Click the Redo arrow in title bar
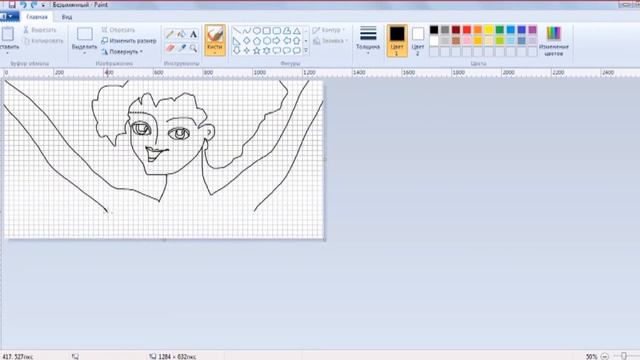The image size is (640, 360). click(34, 5)
